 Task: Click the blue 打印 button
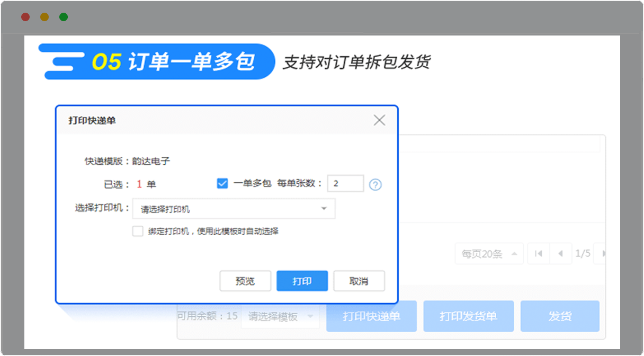[302, 281]
